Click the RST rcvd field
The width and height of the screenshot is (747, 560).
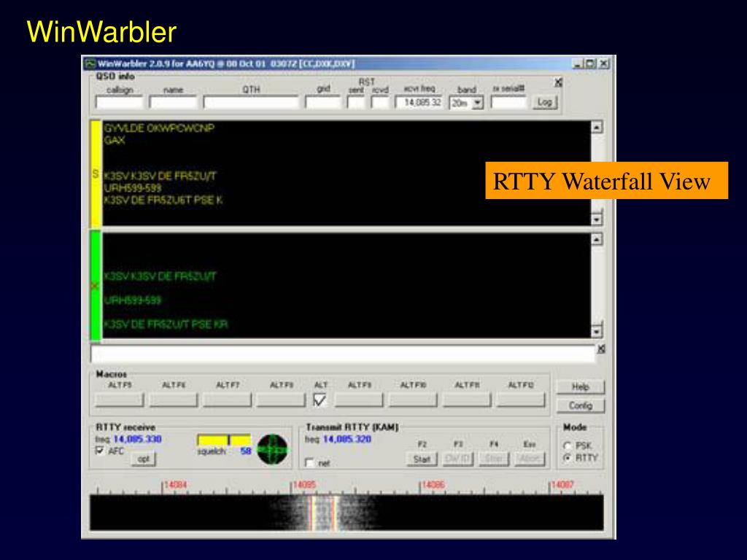click(380, 102)
